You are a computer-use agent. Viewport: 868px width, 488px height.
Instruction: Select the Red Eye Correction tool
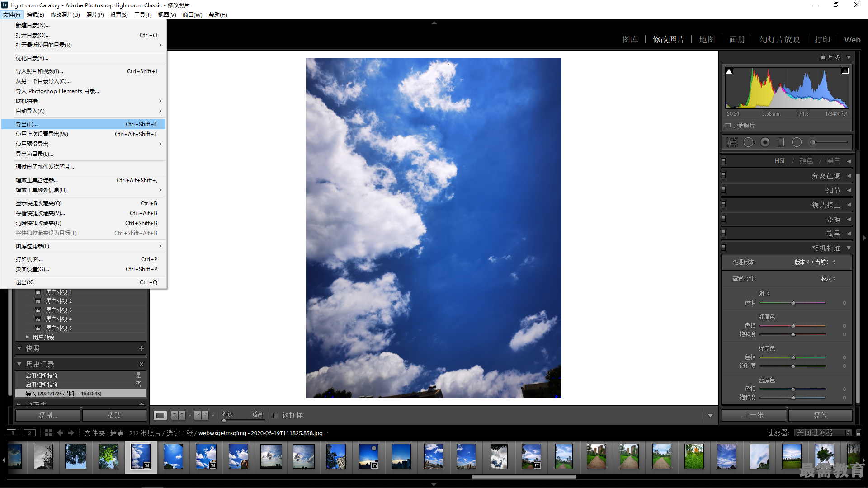(765, 142)
